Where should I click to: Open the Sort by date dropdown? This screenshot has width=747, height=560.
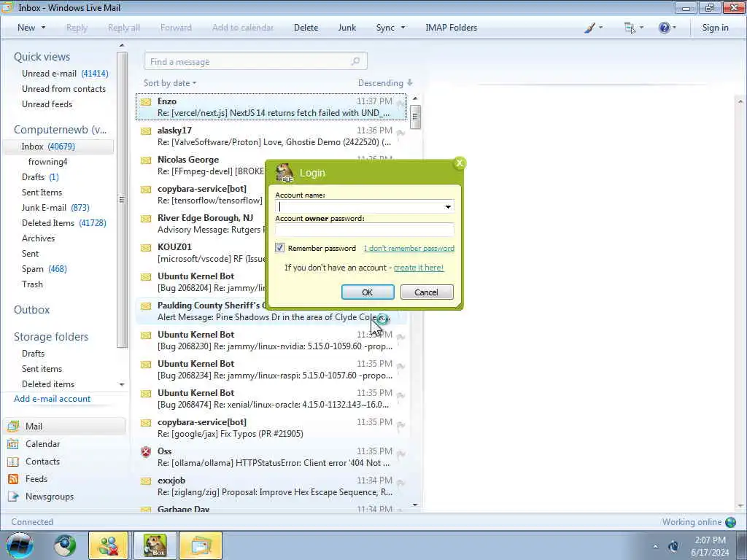(169, 83)
